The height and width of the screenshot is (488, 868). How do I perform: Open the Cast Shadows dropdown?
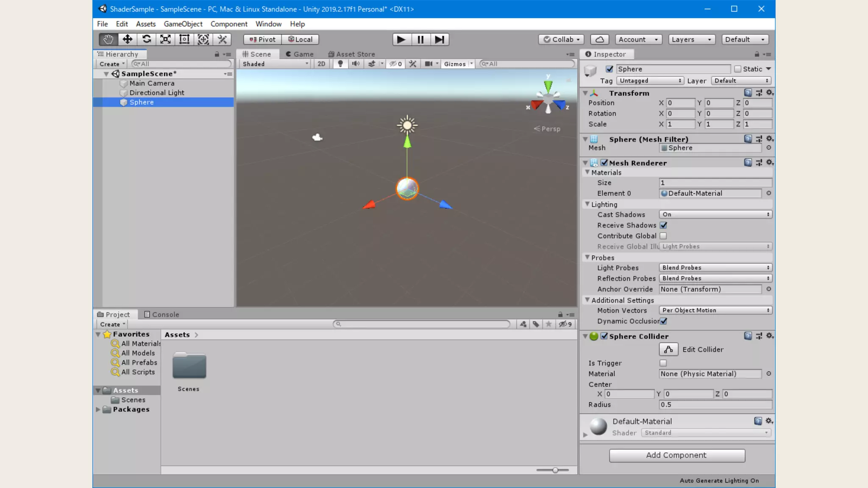point(715,215)
